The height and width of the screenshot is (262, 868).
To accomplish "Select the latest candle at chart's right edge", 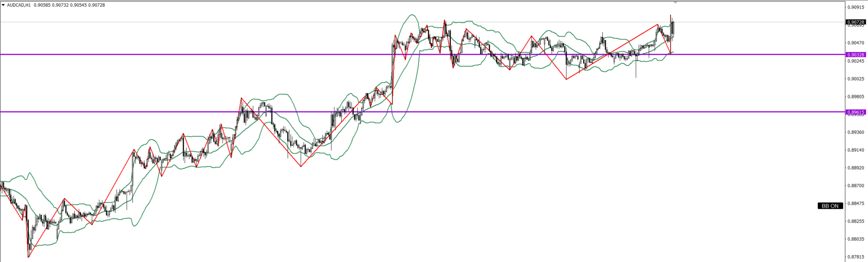I will point(673,28).
